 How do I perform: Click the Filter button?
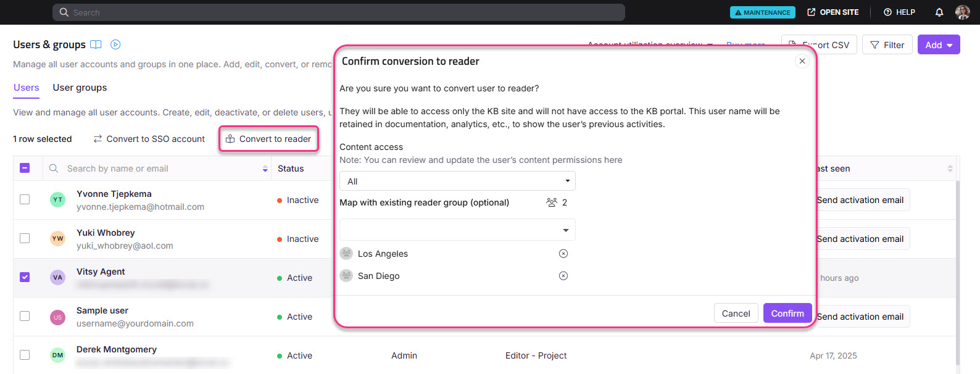[887, 44]
